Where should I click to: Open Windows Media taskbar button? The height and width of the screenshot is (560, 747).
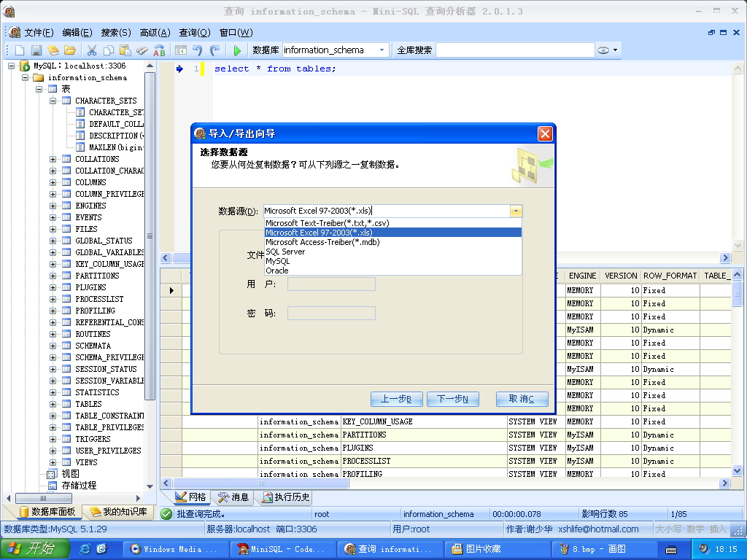click(x=175, y=549)
